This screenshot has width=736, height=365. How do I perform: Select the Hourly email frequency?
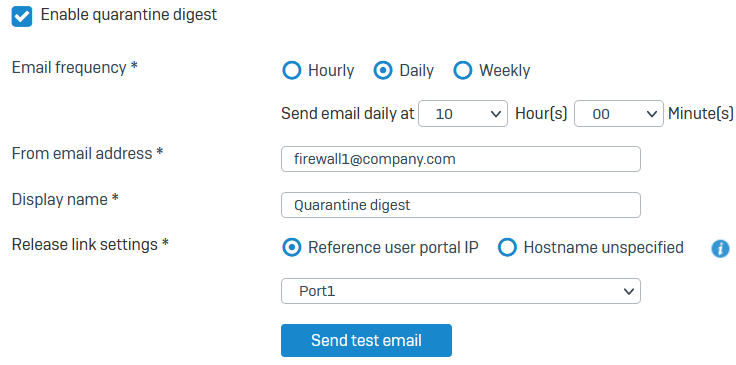(x=291, y=71)
